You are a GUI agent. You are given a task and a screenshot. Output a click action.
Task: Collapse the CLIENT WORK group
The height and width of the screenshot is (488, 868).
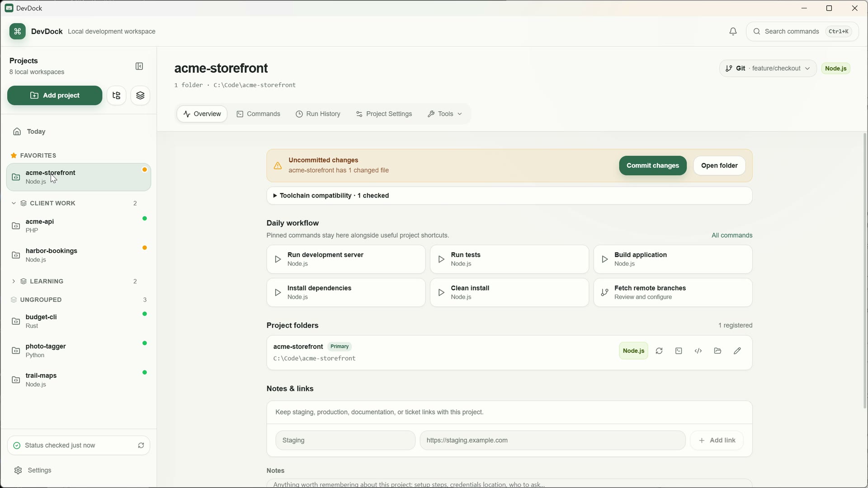(14, 203)
